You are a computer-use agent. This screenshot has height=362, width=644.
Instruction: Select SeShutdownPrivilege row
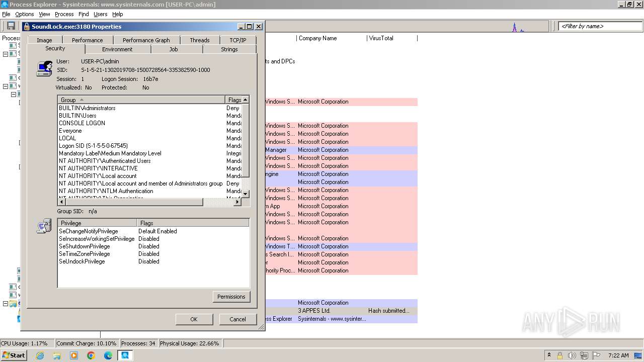(153, 246)
